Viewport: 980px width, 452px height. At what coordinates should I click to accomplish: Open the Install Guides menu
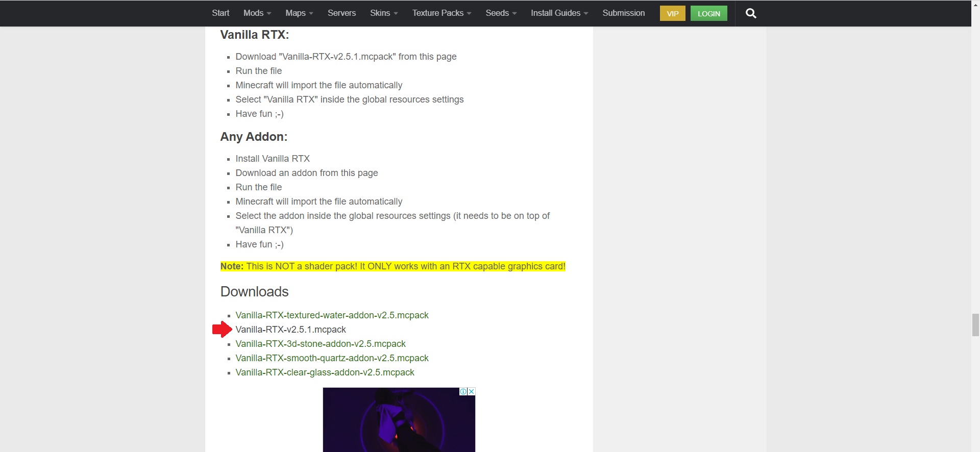pyautogui.click(x=559, y=13)
